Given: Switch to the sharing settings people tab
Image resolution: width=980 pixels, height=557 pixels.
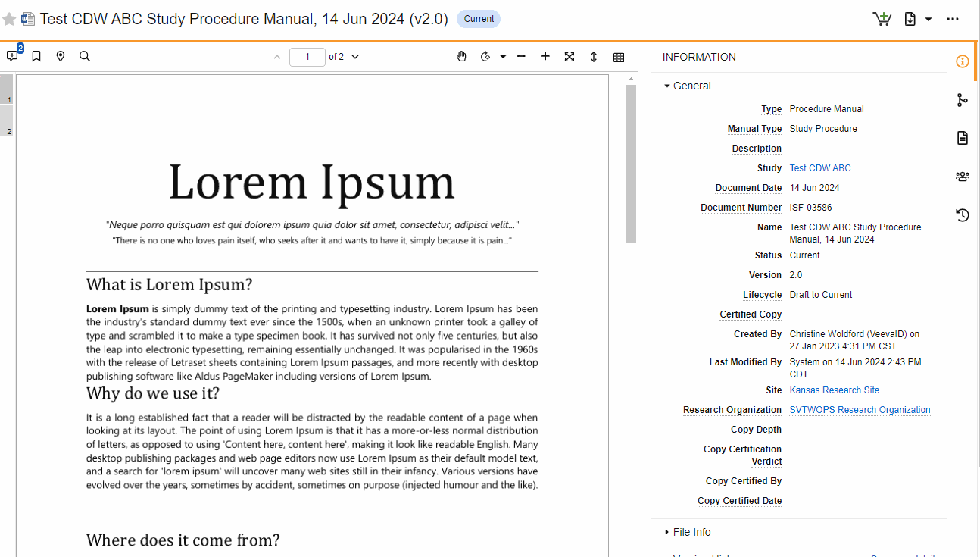Looking at the screenshot, I should point(962,177).
